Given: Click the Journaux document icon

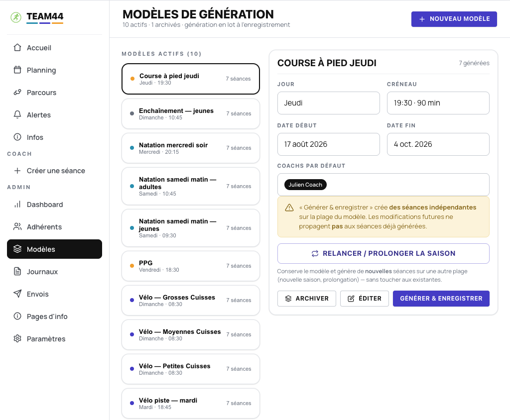Looking at the screenshot, I should pos(17,271).
